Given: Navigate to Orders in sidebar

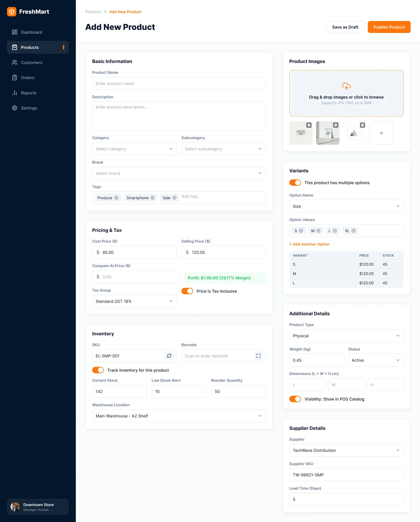Looking at the screenshot, I should point(38,78).
